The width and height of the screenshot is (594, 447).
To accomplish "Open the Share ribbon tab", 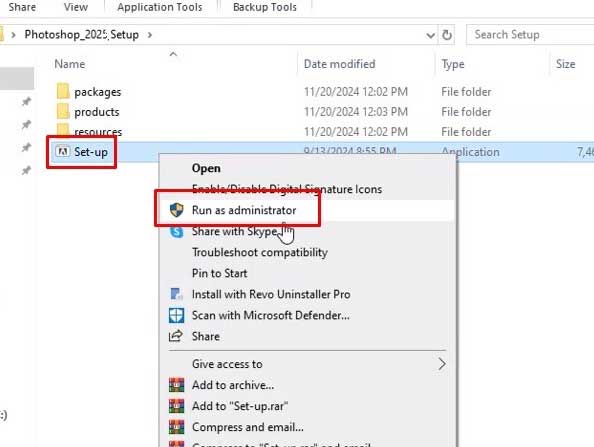I will (x=22, y=7).
